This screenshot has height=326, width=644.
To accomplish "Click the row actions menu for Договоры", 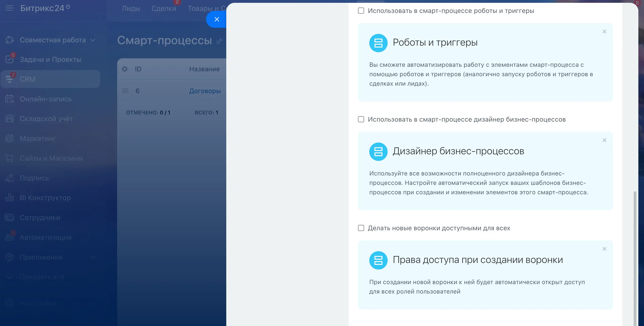I will click(x=125, y=91).
